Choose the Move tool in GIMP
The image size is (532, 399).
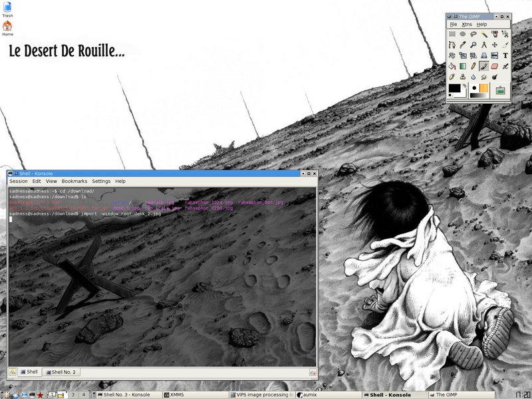[x=495, y=45]
